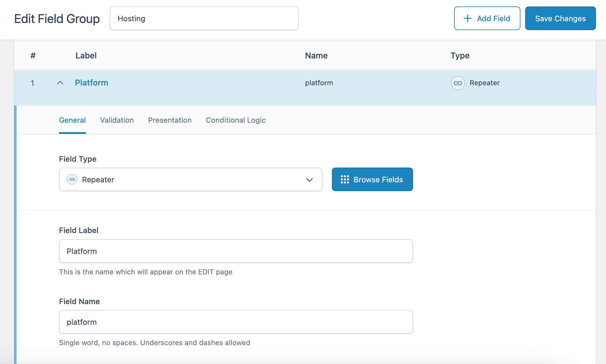The image size is (606, 364).
Task: Click into the Field Label input
Action: point(236,251)
